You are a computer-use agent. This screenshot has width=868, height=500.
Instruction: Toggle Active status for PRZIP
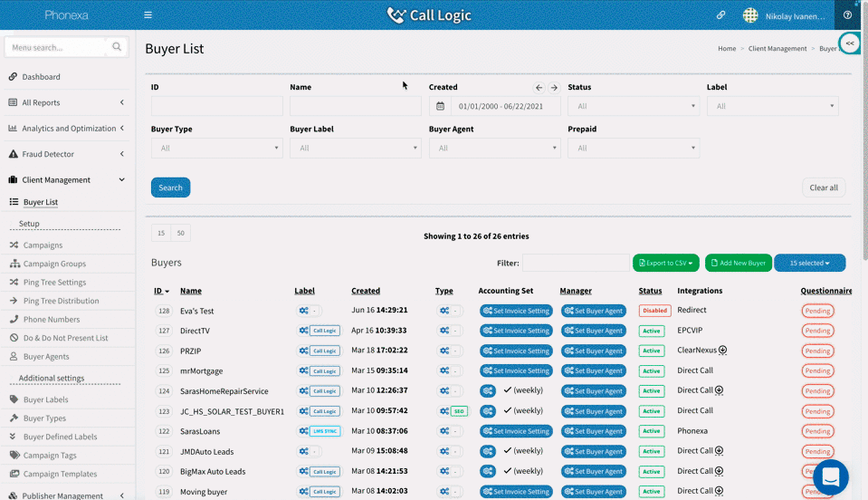pyautogui.click(x=652, y=351)
